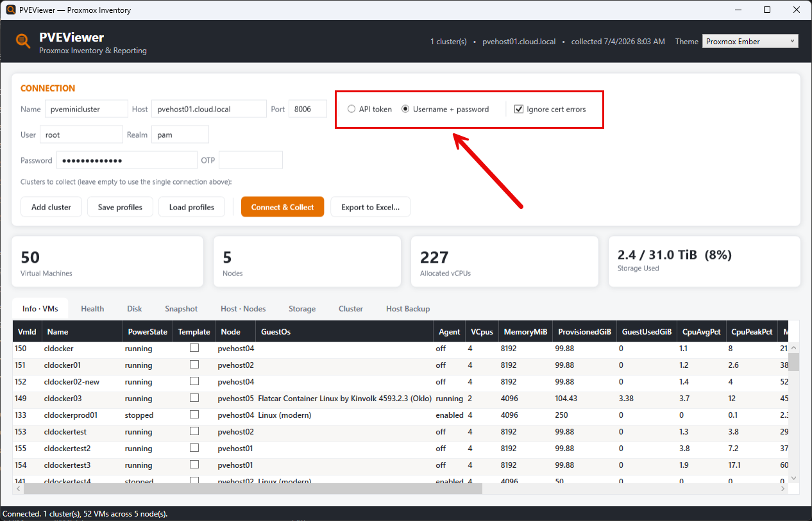Click the User field containing root
This screenshot has height=521, width=812.
(x=81, y=135)
